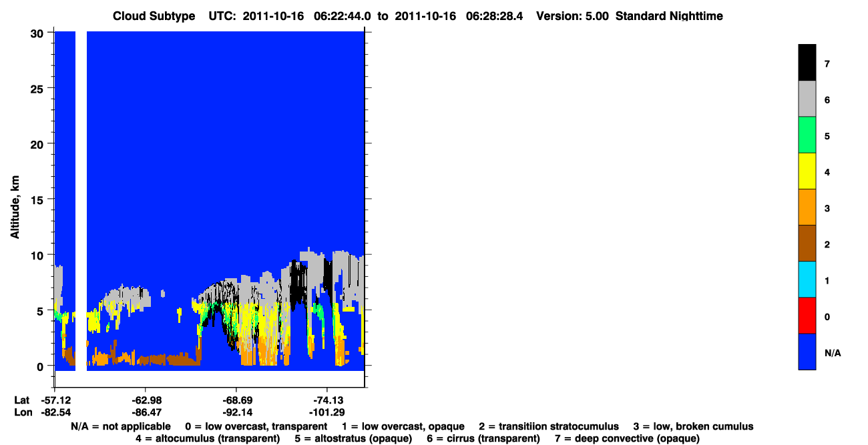Image resolution: width=868 pixels, height=445 pixels.
Task: Click the green color swatch labeled 5
Action: click(x=807, y=135)
